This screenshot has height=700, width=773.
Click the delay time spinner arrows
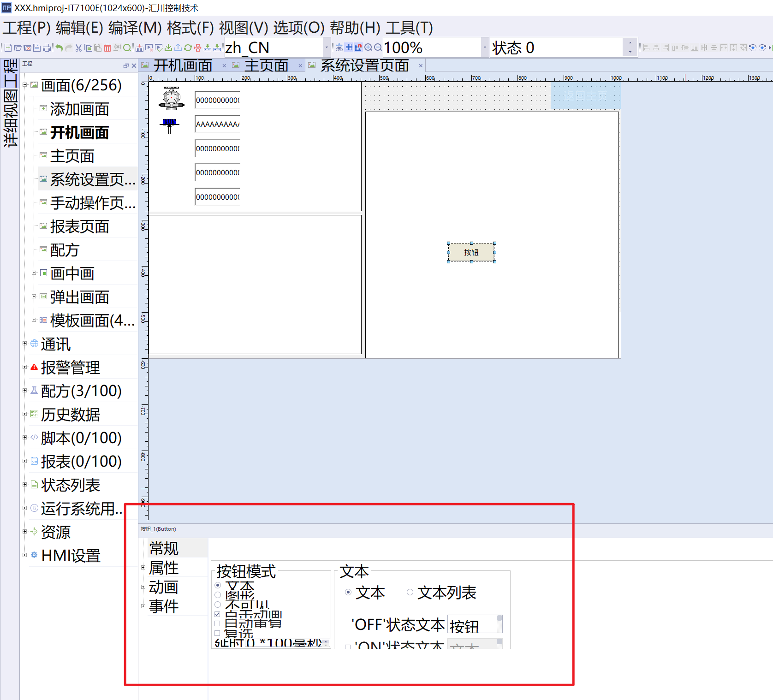[326, 643]
